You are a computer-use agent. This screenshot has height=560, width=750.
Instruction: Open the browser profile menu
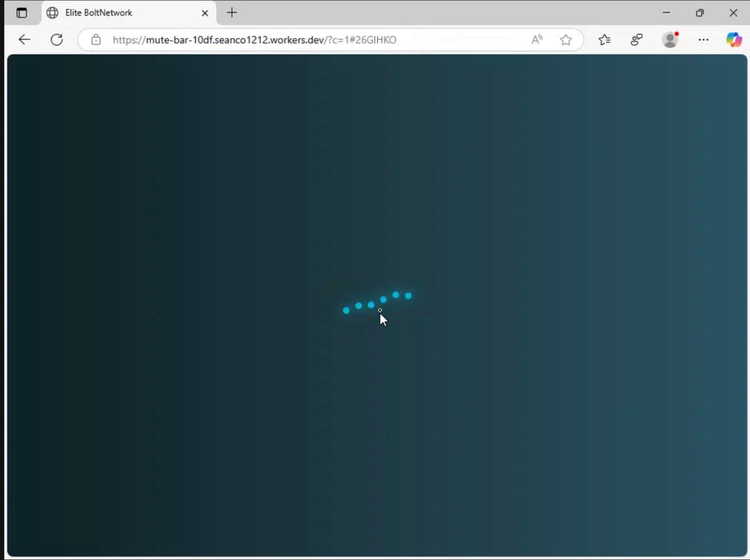click(670, 40)
